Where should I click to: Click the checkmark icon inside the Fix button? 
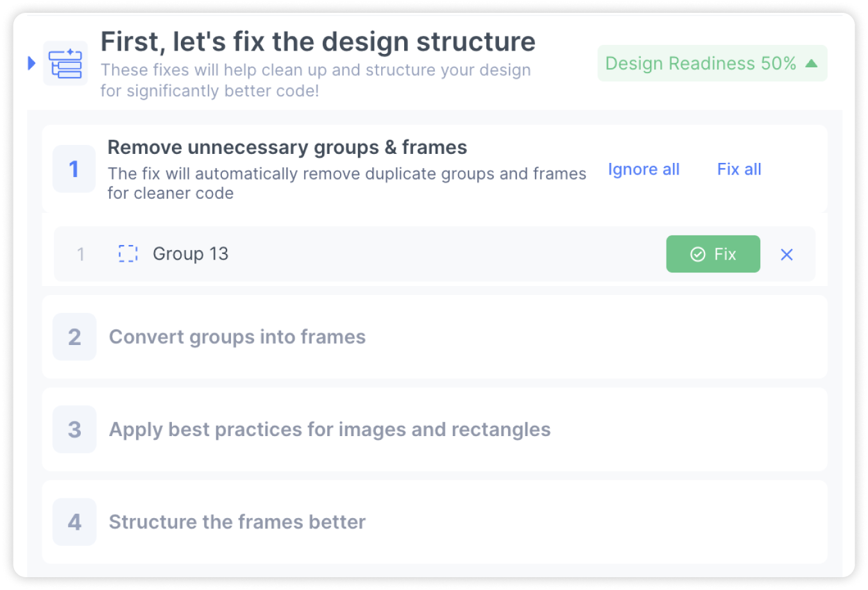tap(699, 254)
